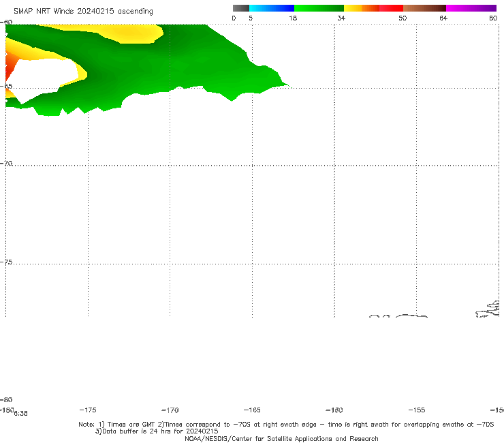
Task: Click the green 18-34 knot color segment
Action: pyautogui.click(x=319, y=8)
